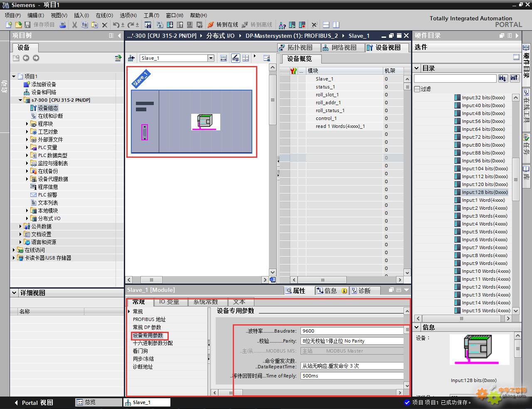The image size is (532, 409).
Task: Toggle the show module titles eye icon
Action: coord(235,58)
